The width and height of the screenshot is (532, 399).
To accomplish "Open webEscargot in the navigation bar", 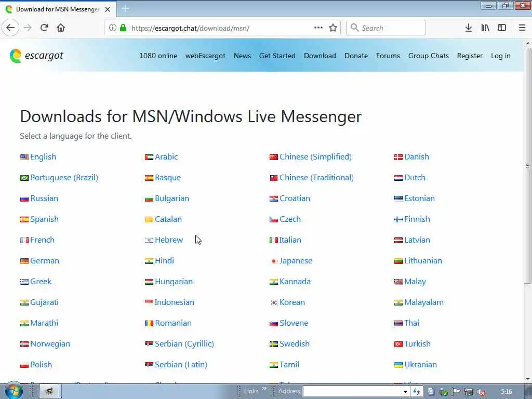I will pyautogui.click(x=205, y=56).
